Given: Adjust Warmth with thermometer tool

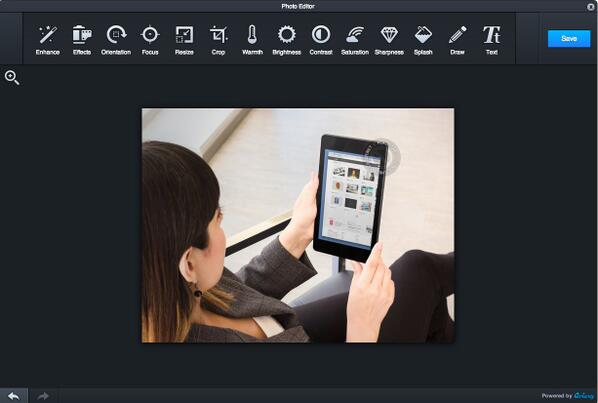Looking at the screenshot, I should (x=252, y=40).
